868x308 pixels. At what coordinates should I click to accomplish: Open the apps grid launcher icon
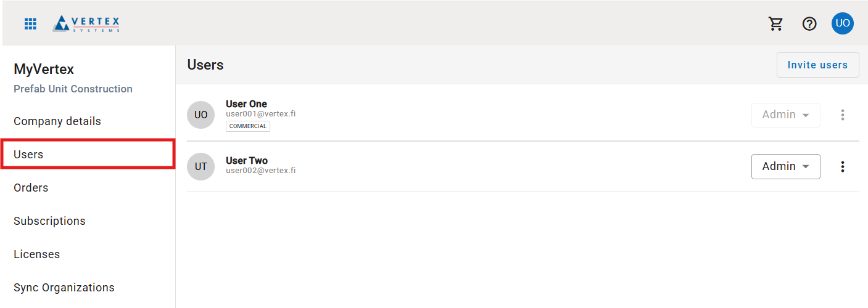coord(30,24)
